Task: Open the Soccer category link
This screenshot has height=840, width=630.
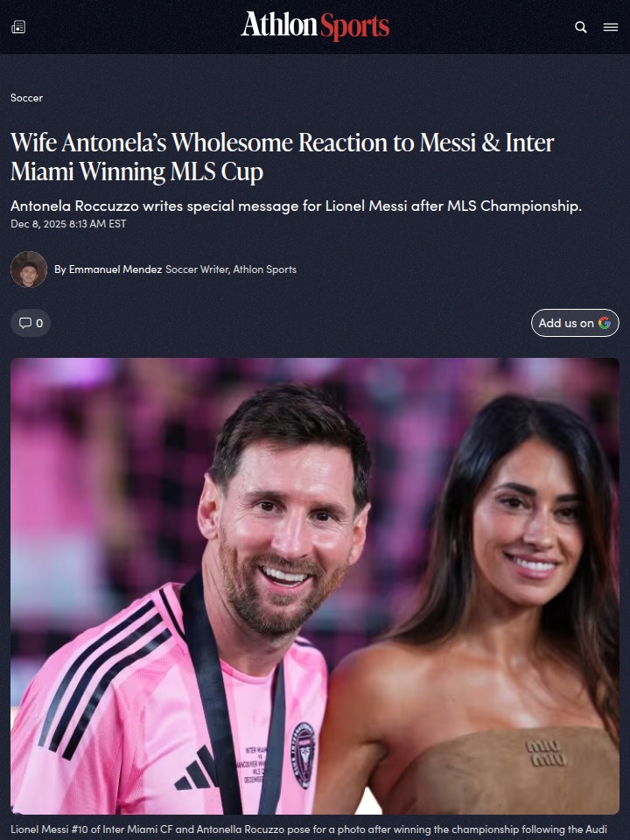Action: [x=26, y=97]
